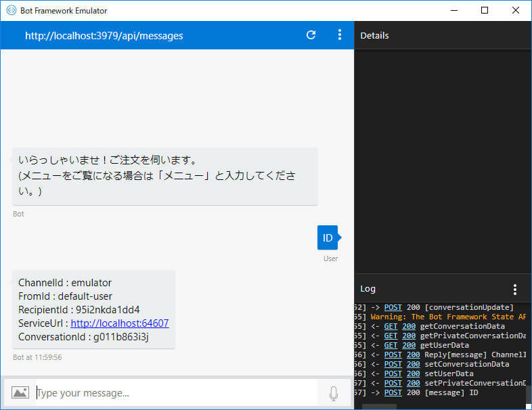This screenshot has width=532, height=410.
Task: Maximize the emulator window
Action: coord(485,10)
